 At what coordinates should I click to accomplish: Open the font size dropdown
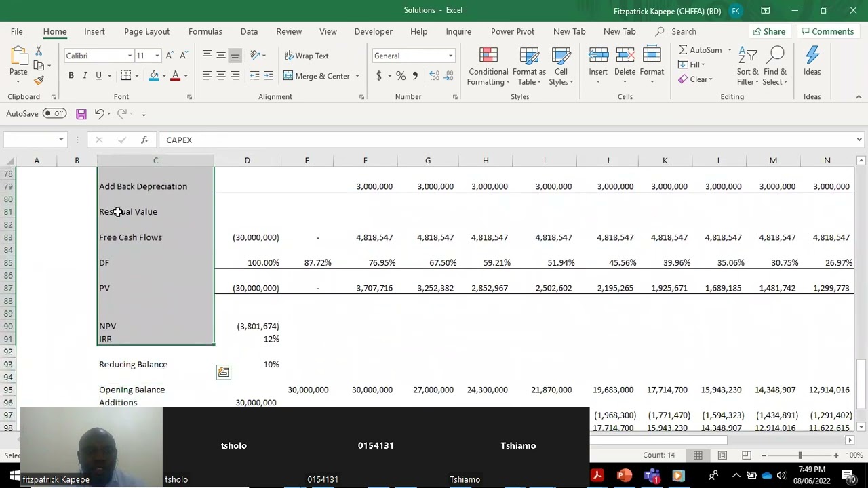pos(157,56)
